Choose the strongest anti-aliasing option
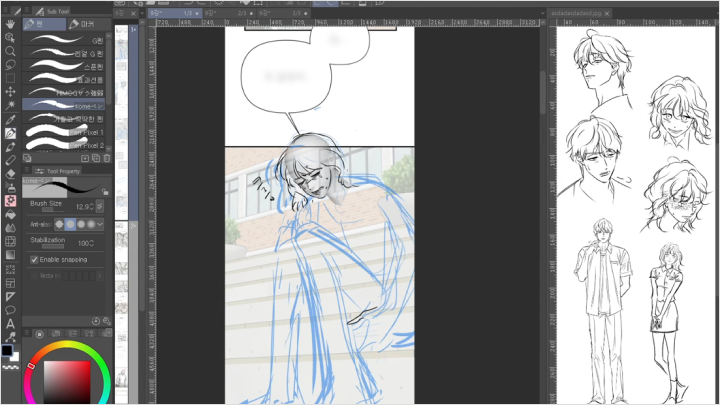 [91, 224]
